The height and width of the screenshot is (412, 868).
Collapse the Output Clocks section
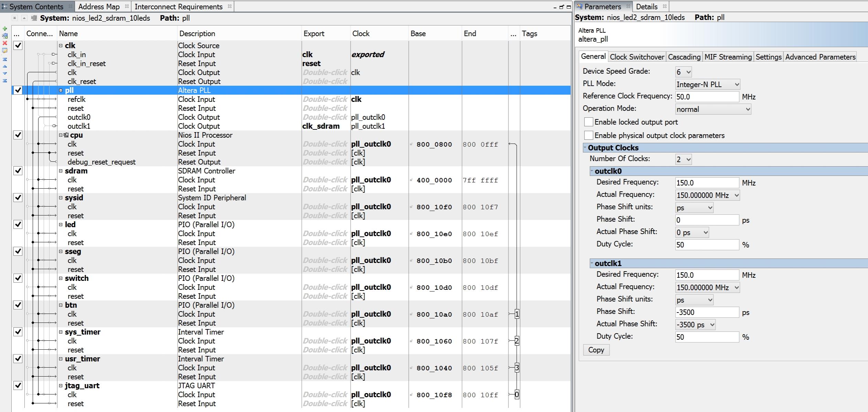(x=585, y=148)
